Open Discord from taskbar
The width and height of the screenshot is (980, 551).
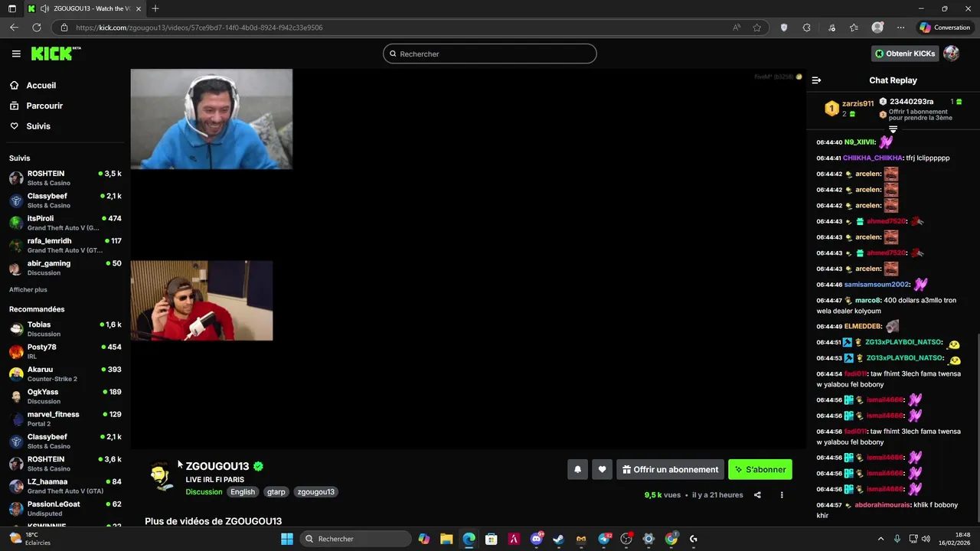tap(536, 539)
